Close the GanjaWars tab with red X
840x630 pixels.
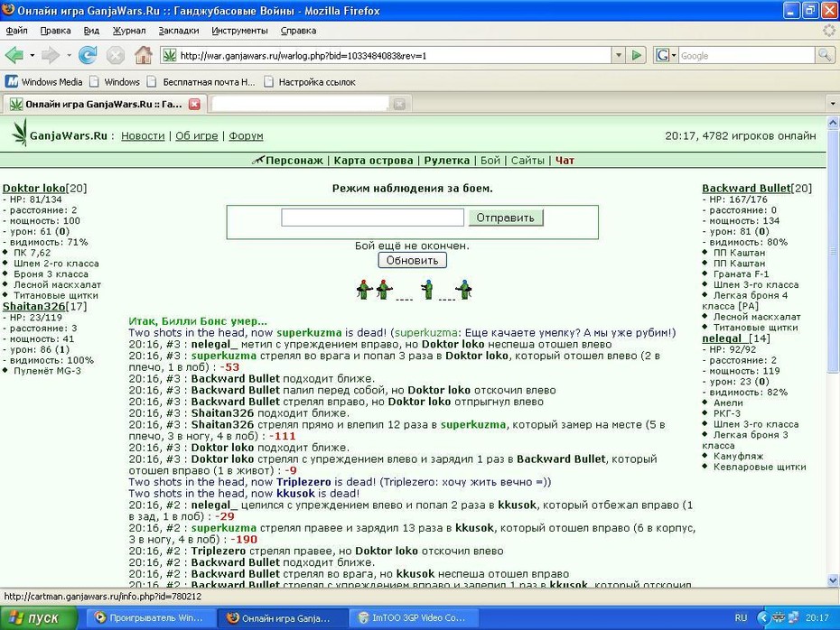coord(194,105)
